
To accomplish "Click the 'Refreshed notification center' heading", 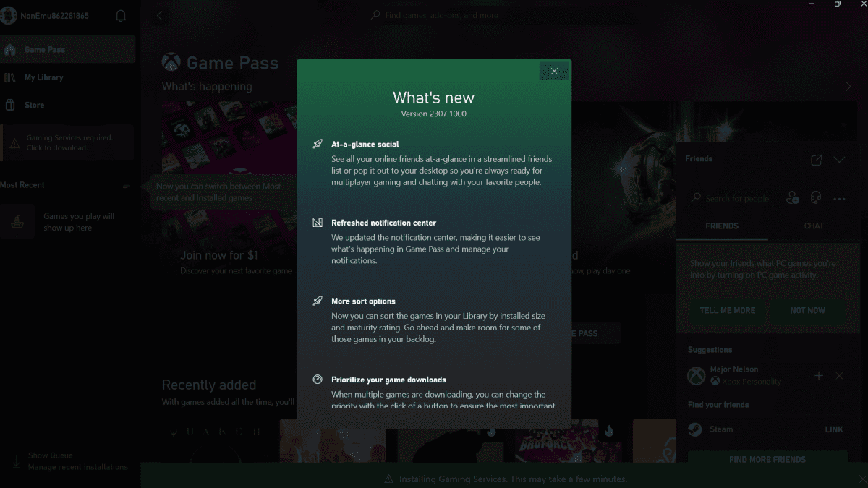I will pyautogui.click(x=384, y=223).
